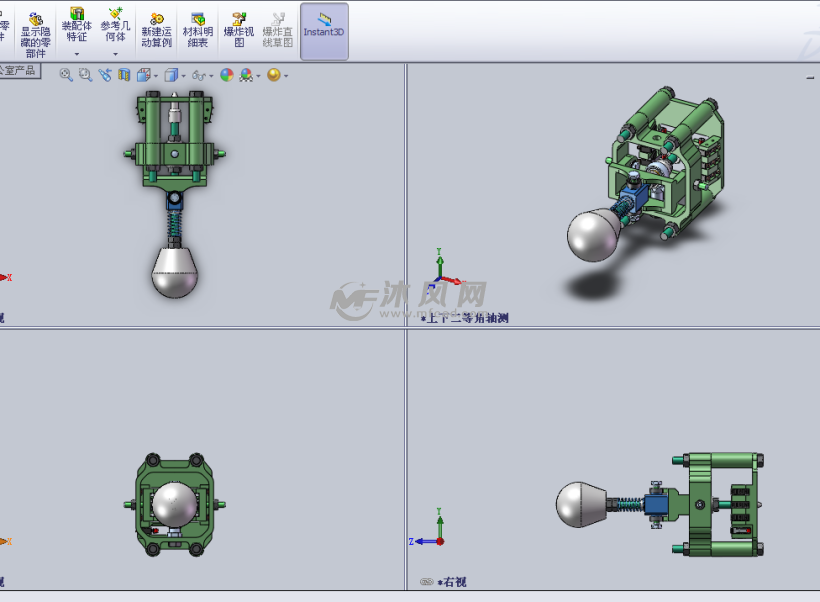Screen dimensions: 820x602
Task: Click the View Settings gold sphere icon
Action: (274, 75)
